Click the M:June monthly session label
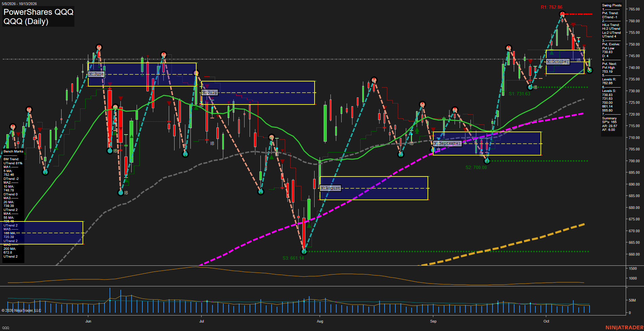 point(96,74)
